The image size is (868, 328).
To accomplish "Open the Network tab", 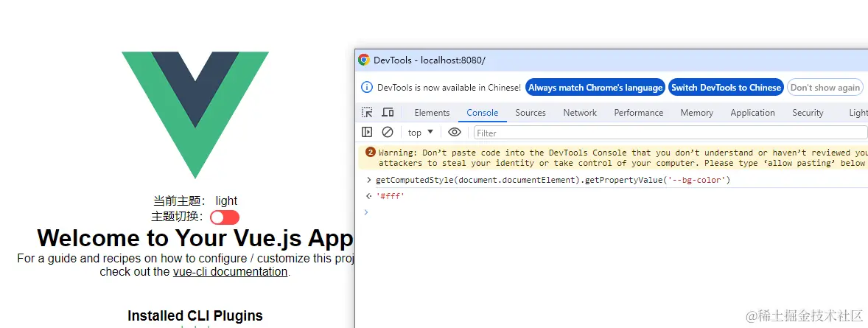I will [x=580, y=113].
